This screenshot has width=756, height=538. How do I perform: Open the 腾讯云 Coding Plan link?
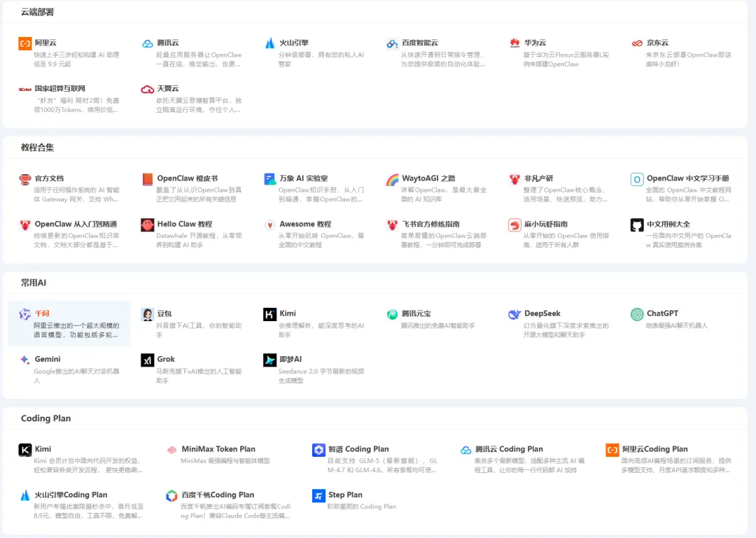coord(509,449)
